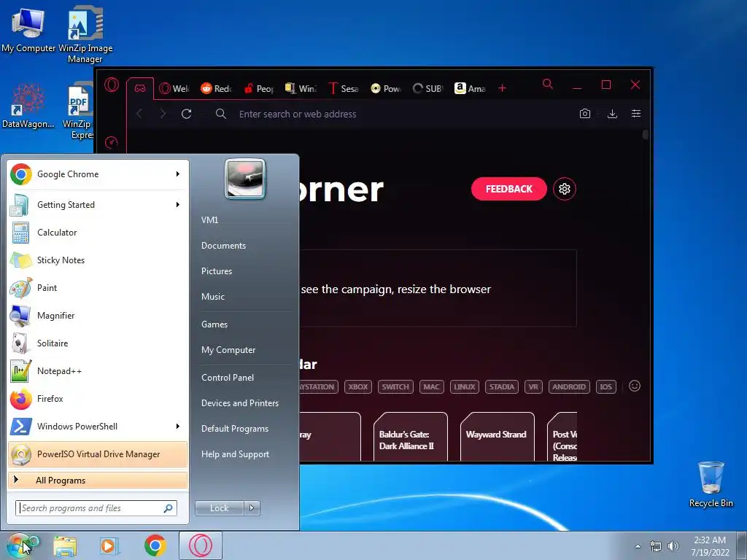Image resolution: width=747 pixels, height=560 pixels.
Task: Open Windows Media Player taskbar icon
Action: click(x=109, y=545)
